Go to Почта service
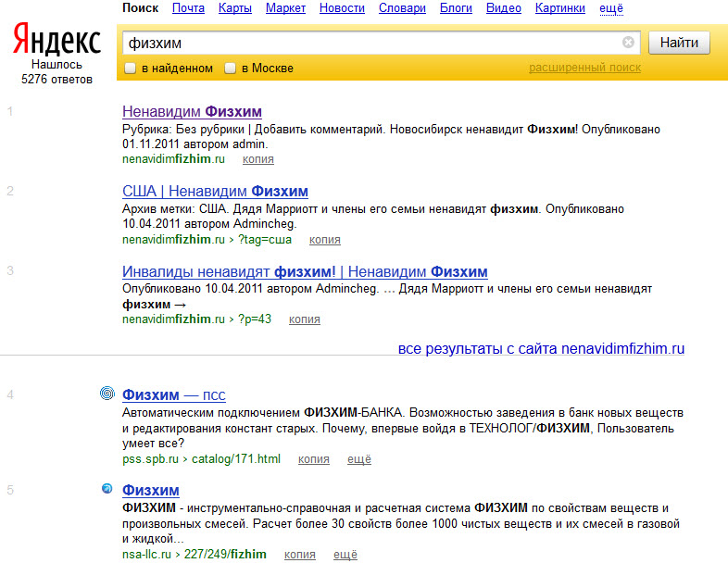Viewport: 728px width, 563px height. coord(189,8)
